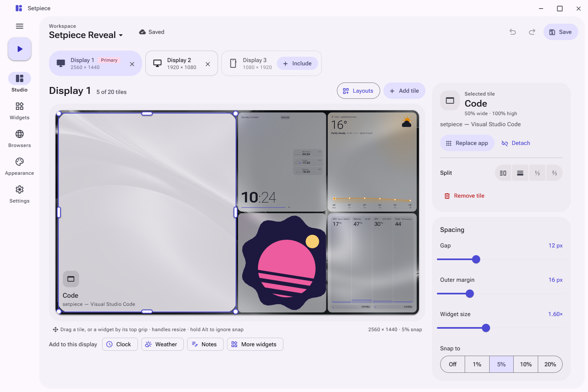Screen dimensions: 588x392
Task: Minimize the Setpiece window
Action: click(541, 8)
